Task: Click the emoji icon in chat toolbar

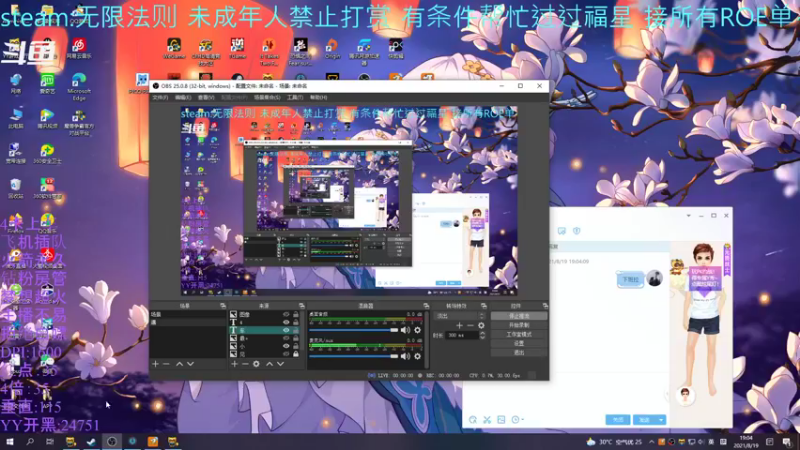Action: click(473, 419)
